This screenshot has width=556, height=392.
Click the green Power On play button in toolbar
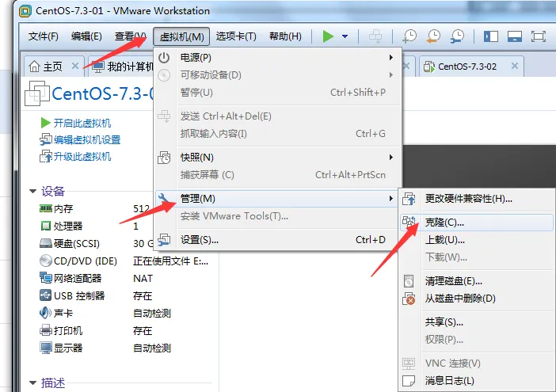[x=329, y=36]
